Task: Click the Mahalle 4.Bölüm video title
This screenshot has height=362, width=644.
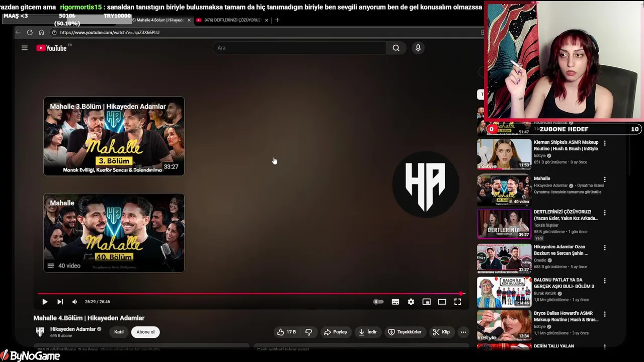Action: tap(89, 318)
